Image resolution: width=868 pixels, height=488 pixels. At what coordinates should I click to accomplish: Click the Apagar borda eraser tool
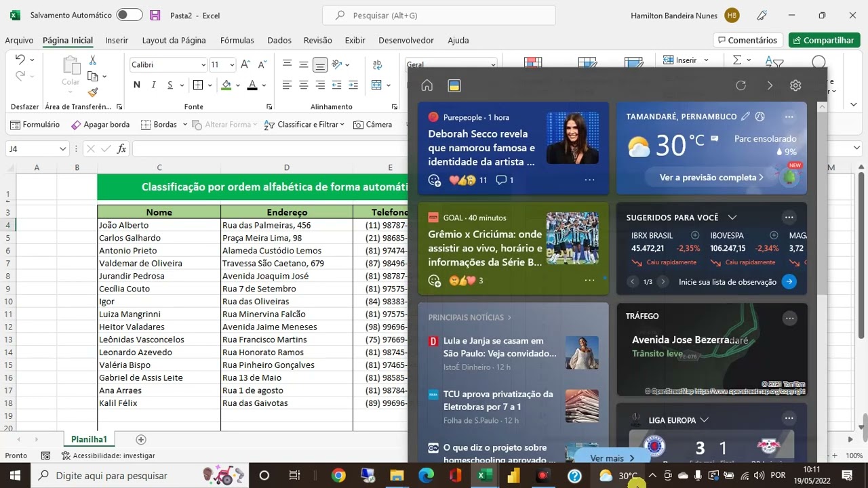pyautogui.click(x=100, y=125)
